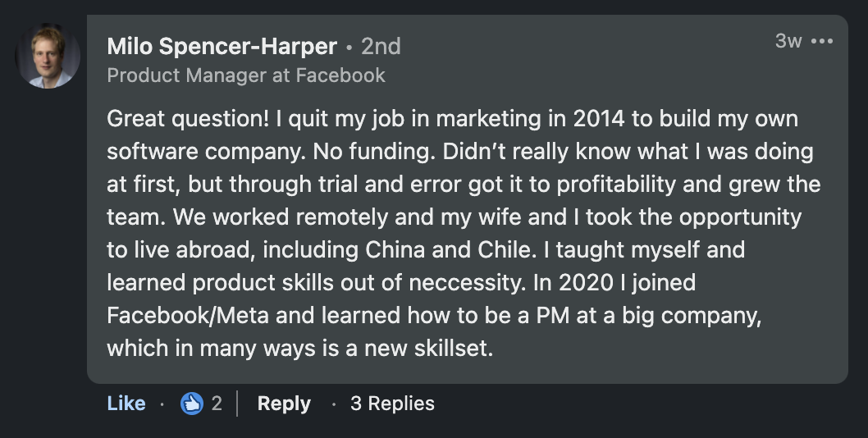The width and height of the screenshot is (868, 438).
Task: Click the 2nd connection degree label
Action: pyautogui.click(x=381, y=46)
